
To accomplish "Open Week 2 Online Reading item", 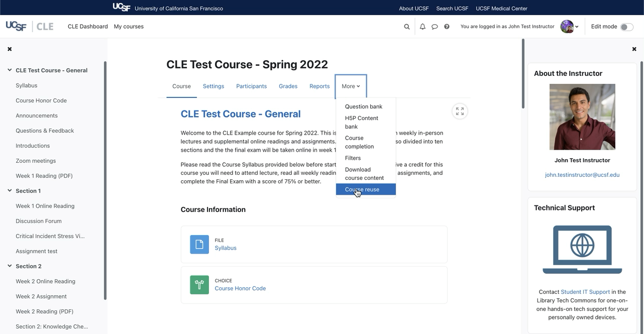I will pyautogui.click(x=45, y=281).
